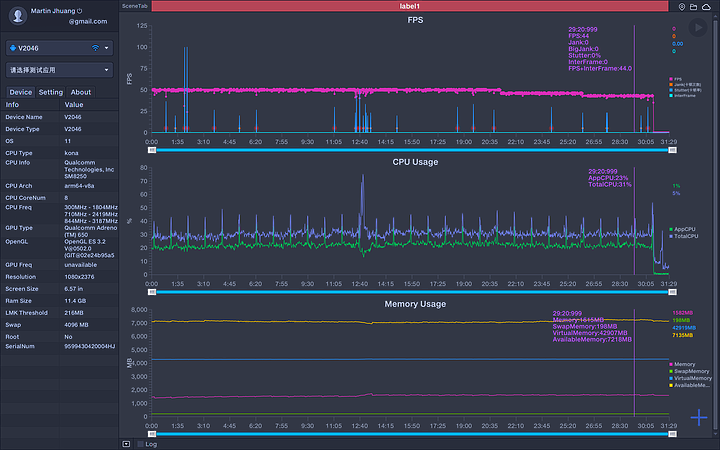720x450 pixels.
Task: Click the CPU Usage chart right range handle
Action: (x=672, y=292)
